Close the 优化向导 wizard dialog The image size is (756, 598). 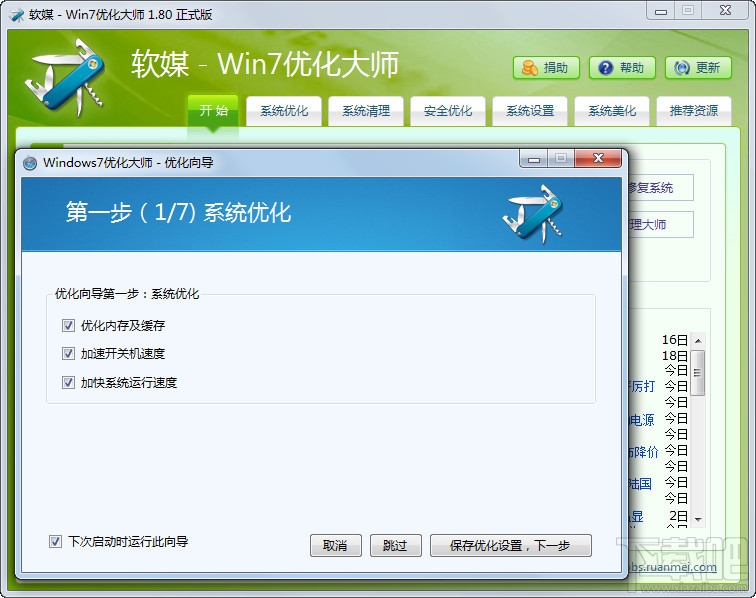[x=598, y=158]
